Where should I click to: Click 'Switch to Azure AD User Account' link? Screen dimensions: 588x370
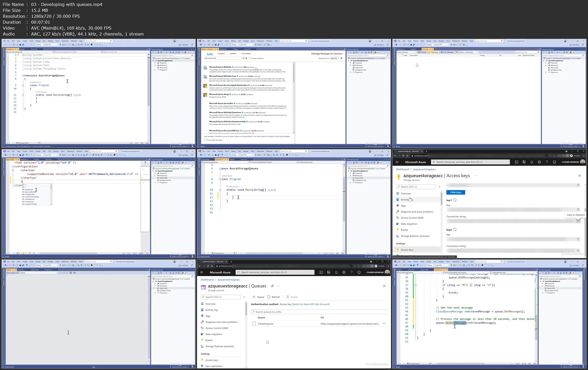click(x=311, y=304)
